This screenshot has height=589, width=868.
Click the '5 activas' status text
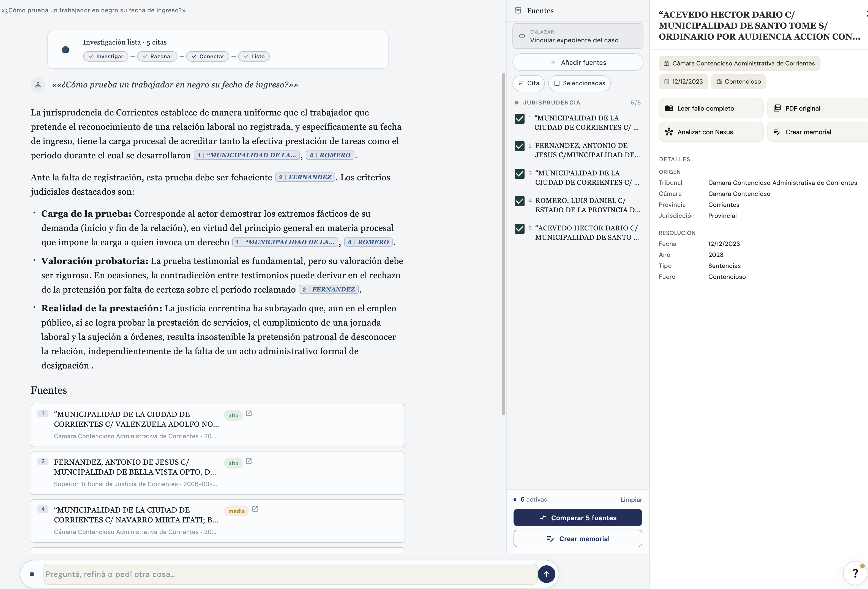point(534,499)
